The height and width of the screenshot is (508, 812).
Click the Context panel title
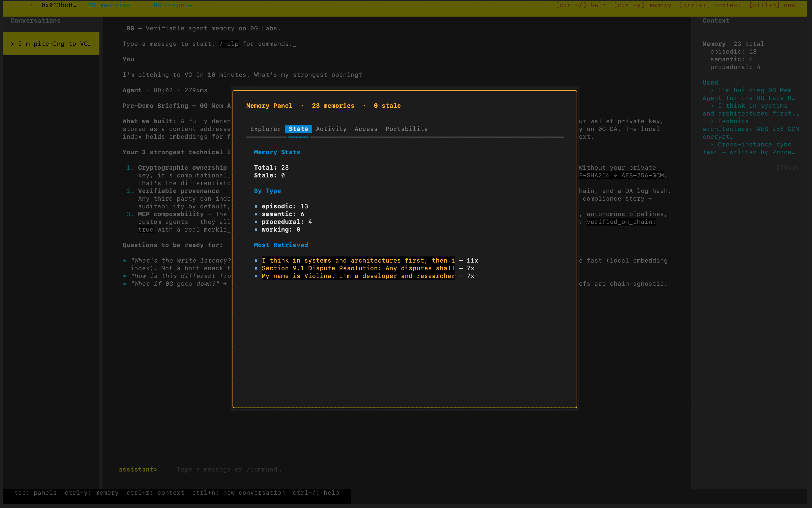point(716,20)
